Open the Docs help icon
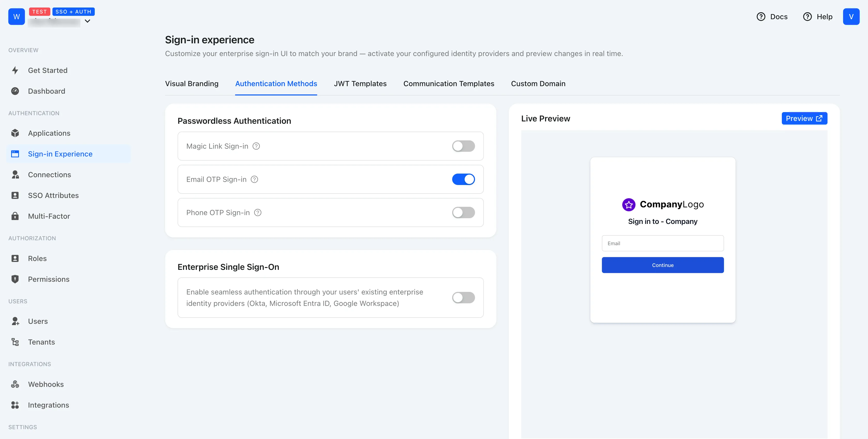 click(761, 17)
